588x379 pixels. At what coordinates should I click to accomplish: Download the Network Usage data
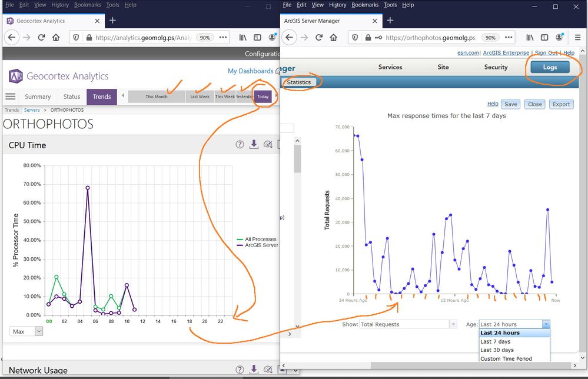254,369
